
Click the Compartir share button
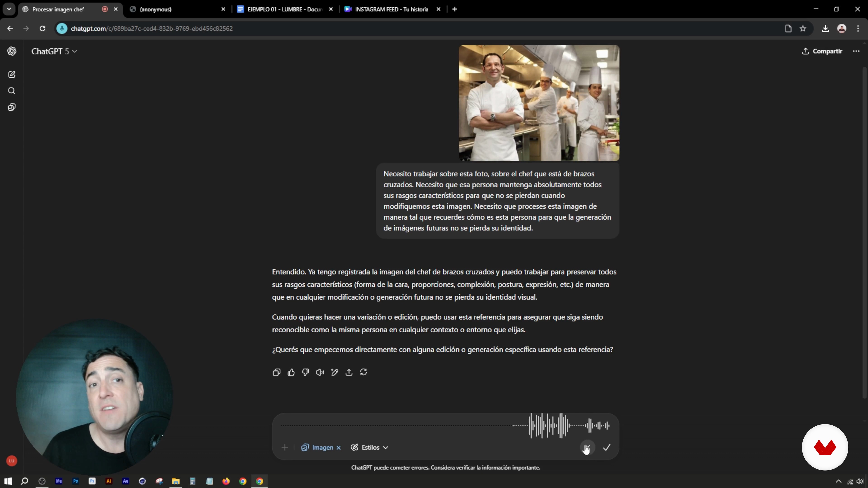click(x=822, y=51)
